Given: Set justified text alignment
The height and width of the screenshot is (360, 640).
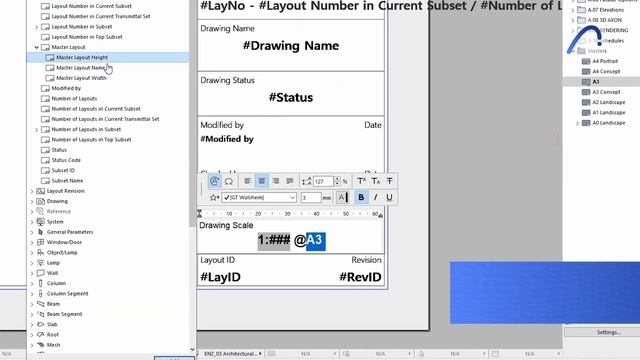Looking at the screenshot, I should (x=290, y=181).
